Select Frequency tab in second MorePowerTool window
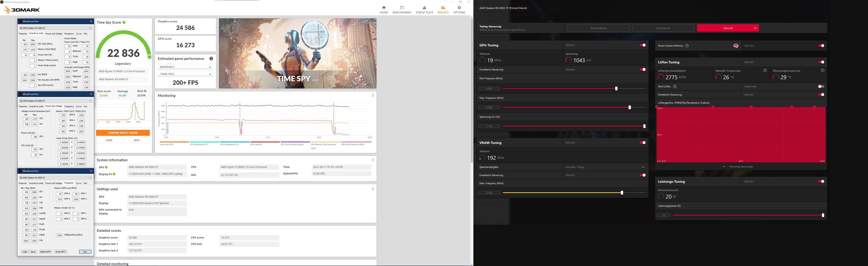The width and height of the screenshot is (868, 266). (69, 106)
